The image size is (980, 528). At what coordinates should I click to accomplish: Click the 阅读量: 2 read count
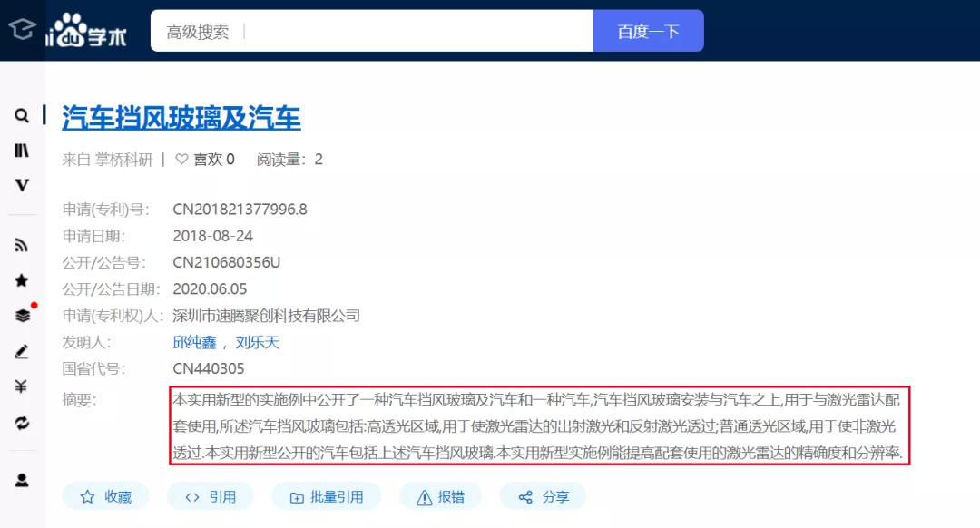point(290,160)
